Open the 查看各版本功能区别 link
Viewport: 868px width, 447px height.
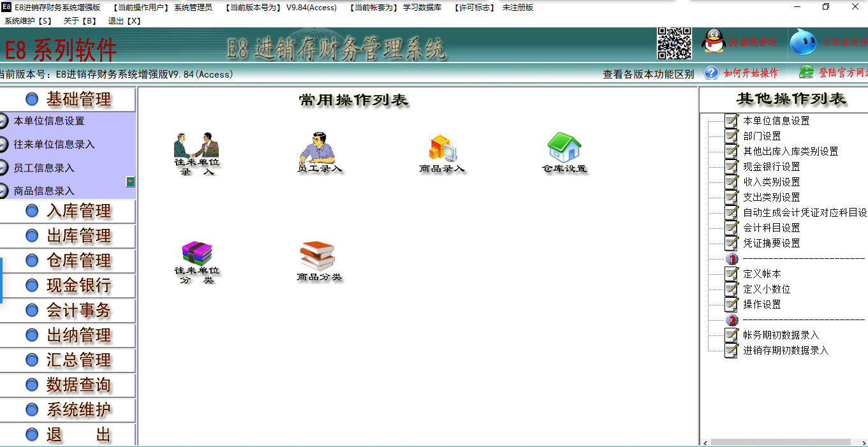[649, 74]
